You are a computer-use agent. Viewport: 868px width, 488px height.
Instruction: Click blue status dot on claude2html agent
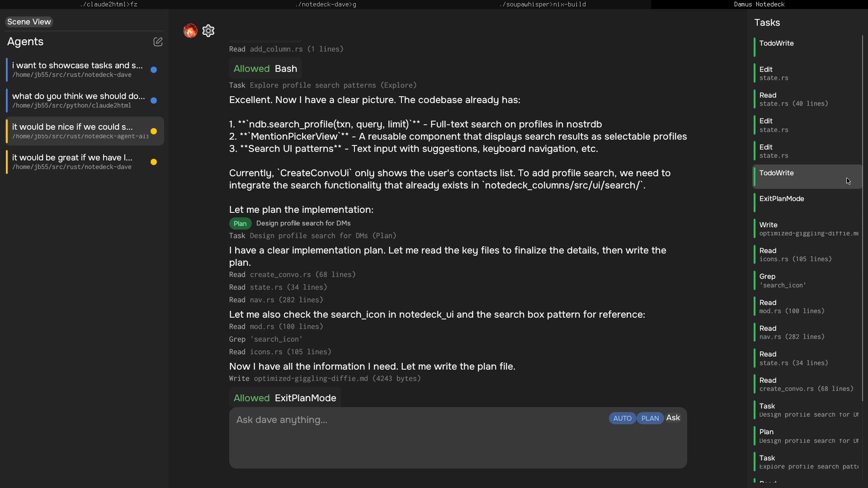click(x=154, y=101)
